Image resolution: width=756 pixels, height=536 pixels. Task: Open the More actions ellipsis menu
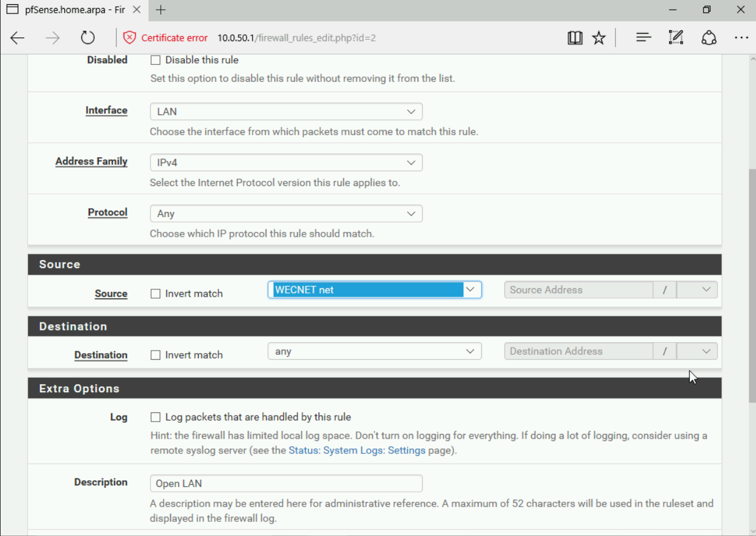[741, 38]
